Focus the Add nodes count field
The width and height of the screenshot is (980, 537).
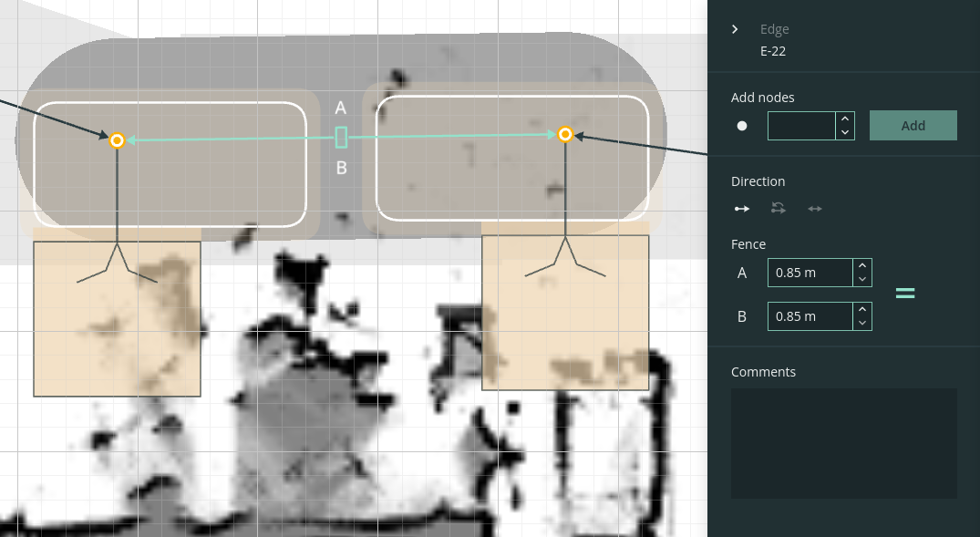pos(801,126)
